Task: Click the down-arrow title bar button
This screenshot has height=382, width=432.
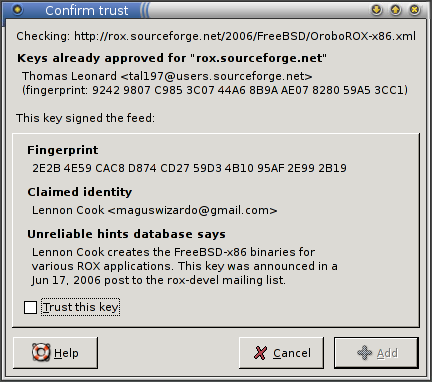Action: 377,10
